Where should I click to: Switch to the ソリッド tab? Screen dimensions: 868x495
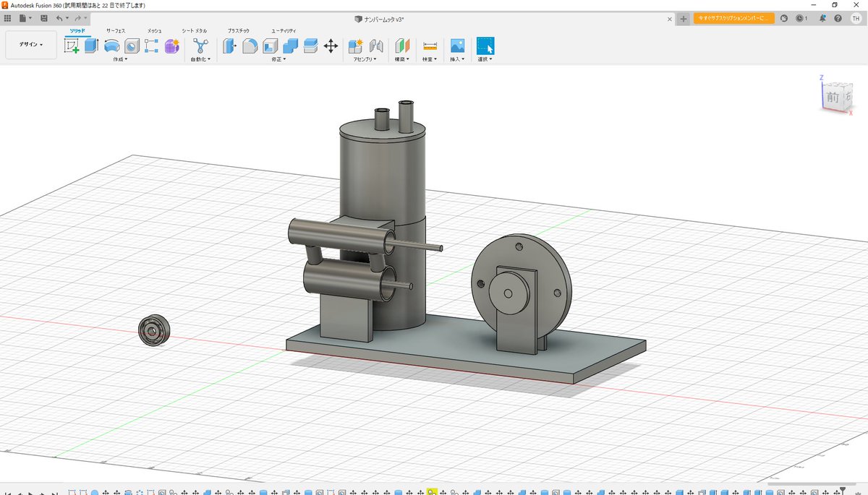pyautogui.click(x=77, y=31)
